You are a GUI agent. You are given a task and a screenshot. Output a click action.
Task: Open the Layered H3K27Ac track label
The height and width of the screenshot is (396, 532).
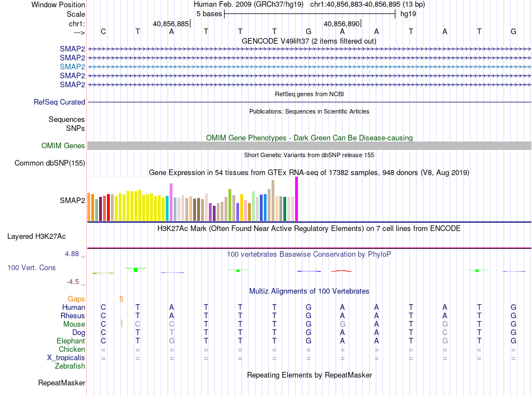36,237
